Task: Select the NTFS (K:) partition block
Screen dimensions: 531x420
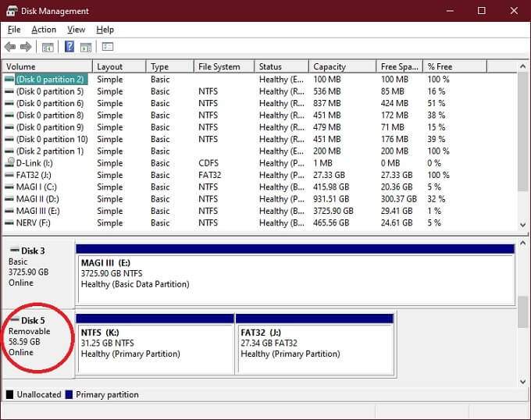Action: tap(155, 347)
